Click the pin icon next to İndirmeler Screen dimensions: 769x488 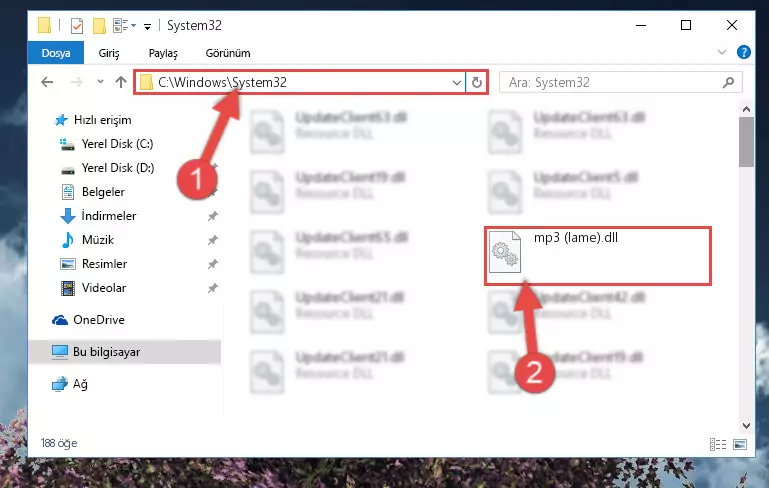(212, 216)
